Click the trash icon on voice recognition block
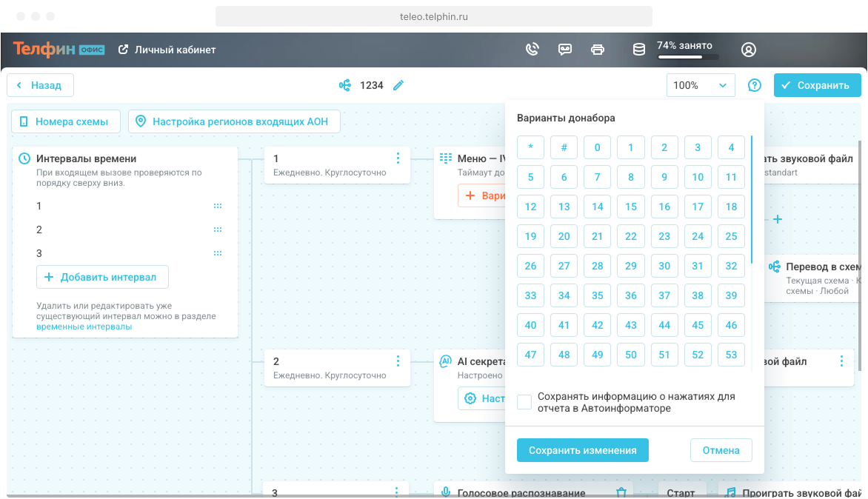The width and height of the screenshot is (868, 499). [x=622, y=492]
